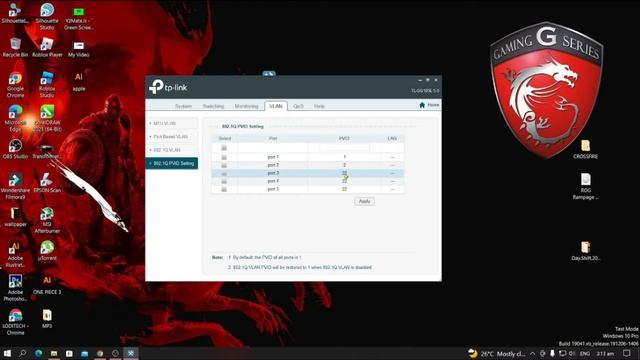Open Y2Mate.is Green Screen desktop icon

78,18
